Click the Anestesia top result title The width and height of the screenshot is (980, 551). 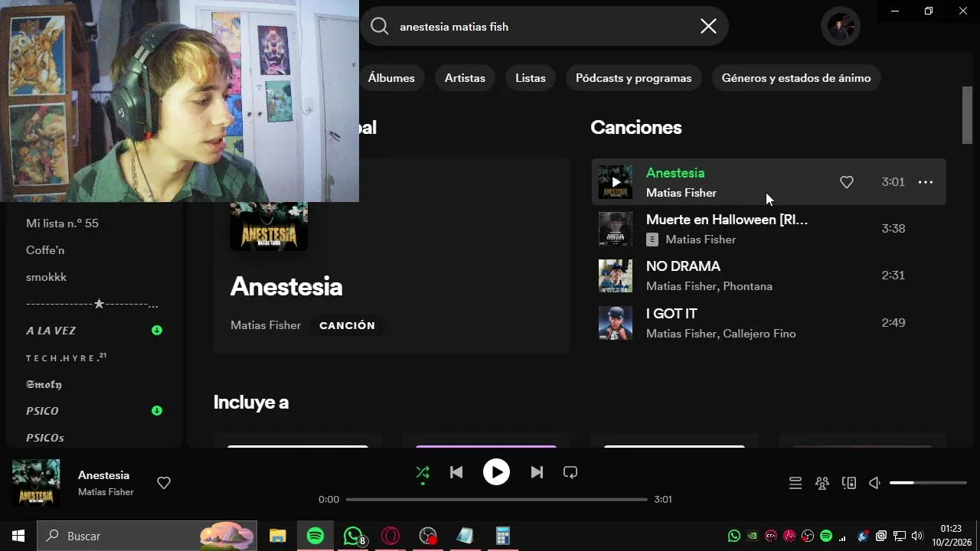286,287
